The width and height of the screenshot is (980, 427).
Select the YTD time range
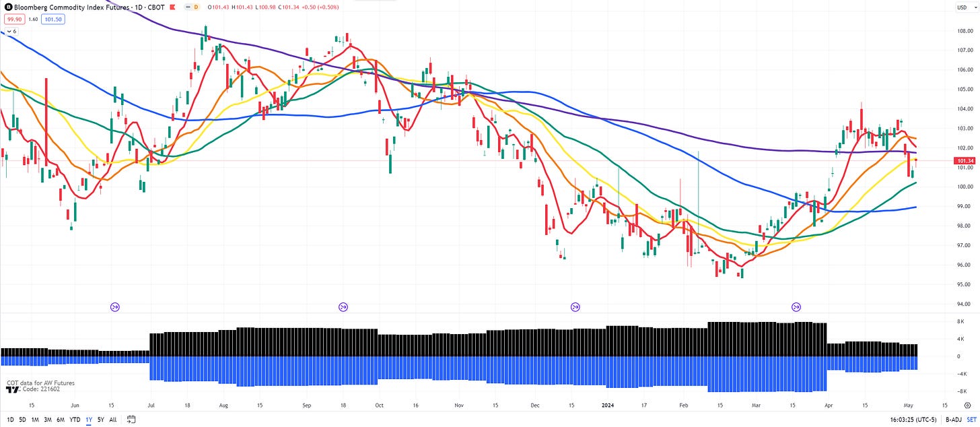[75, 420]
